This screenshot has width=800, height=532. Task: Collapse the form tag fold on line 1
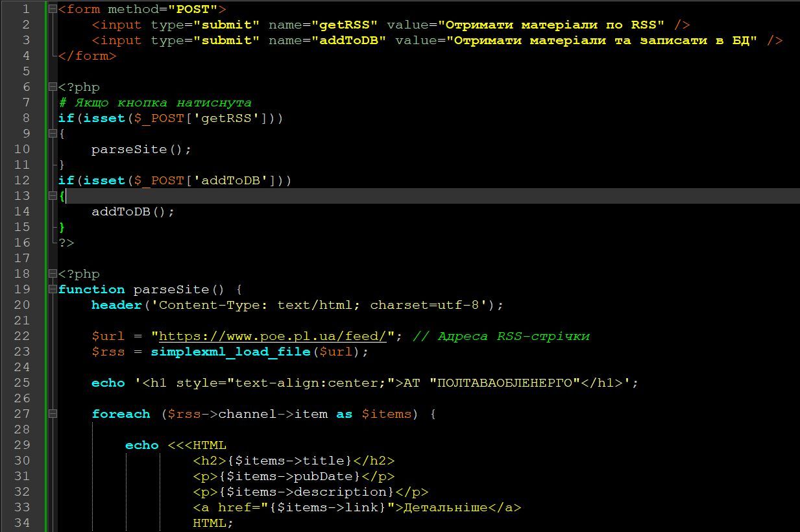(53, 9)
